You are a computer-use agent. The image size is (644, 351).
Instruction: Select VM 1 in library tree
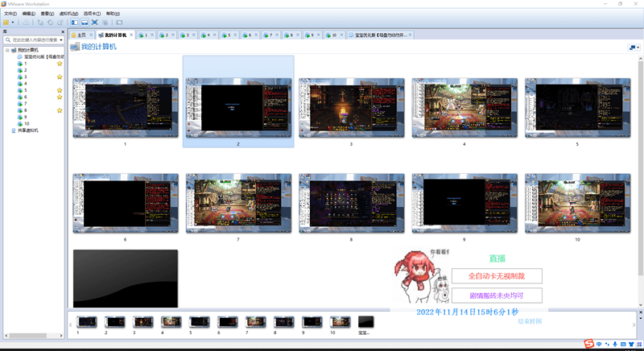[23, 64]
